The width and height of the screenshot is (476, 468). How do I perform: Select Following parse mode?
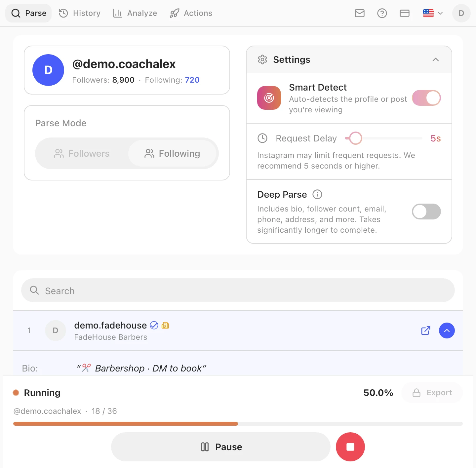click(x=172, y=153)
